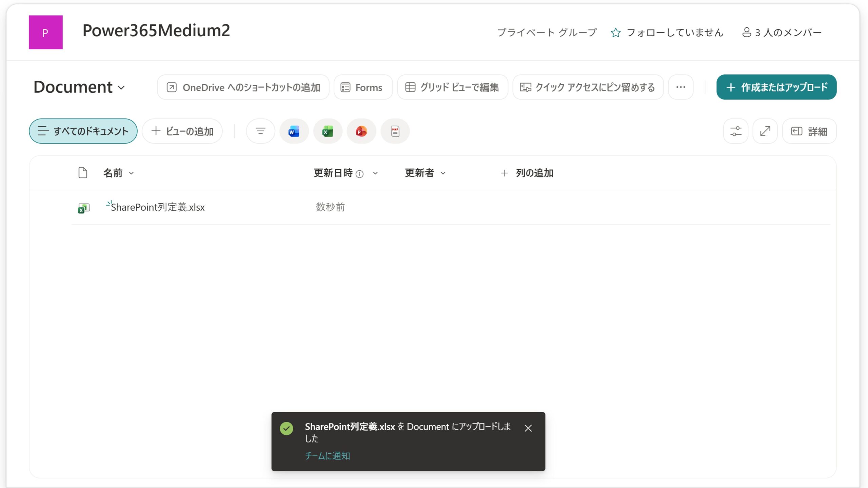Click ビューの追加 button
Screen dimensions: 868x488
point(182,131)
